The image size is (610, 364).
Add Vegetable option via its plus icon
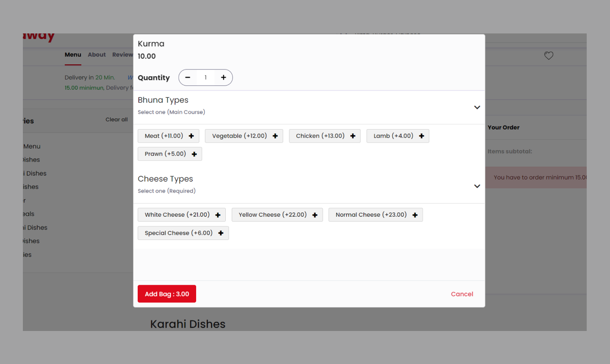275,136
